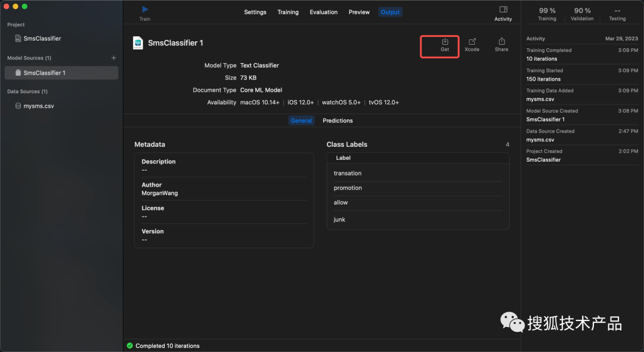Open the Preview tab
Screen dimensions: 644x352
click(x=359, y=13)
